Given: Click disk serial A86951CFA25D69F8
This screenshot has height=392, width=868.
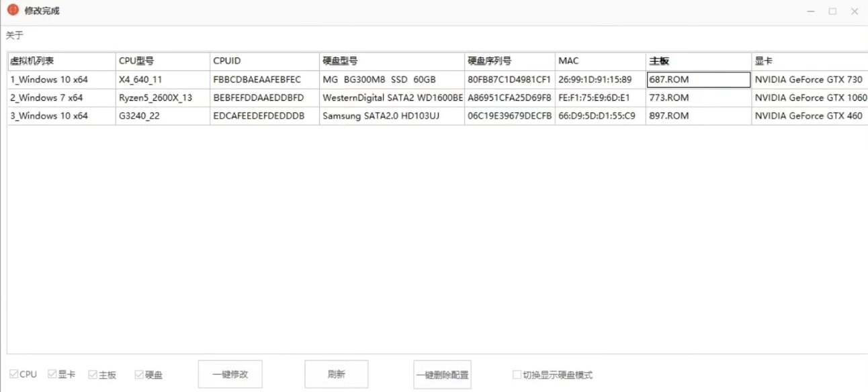Looking at the screenshot, I should coord(510,97).
